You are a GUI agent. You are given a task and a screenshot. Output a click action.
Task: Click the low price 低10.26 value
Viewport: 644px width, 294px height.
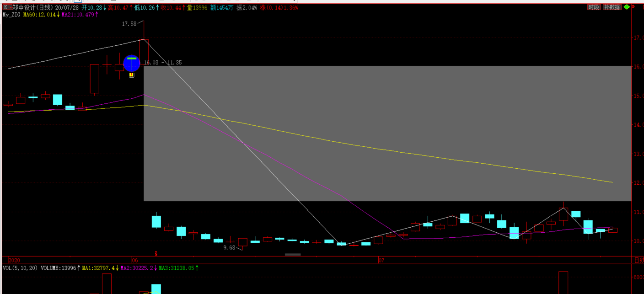[145, 8]
